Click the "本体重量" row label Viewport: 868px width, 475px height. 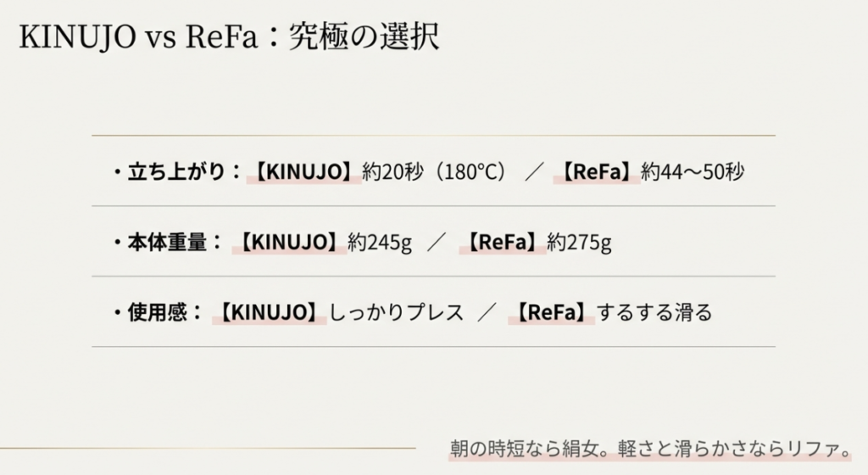pyautogui.click(x=167, y=243)
